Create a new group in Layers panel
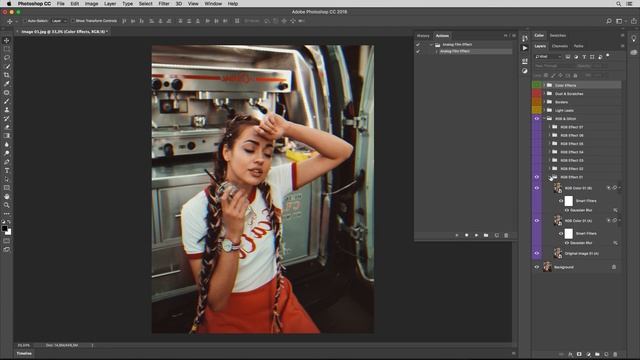This screenshot has width=640, height=360. (x=597, y=354)
